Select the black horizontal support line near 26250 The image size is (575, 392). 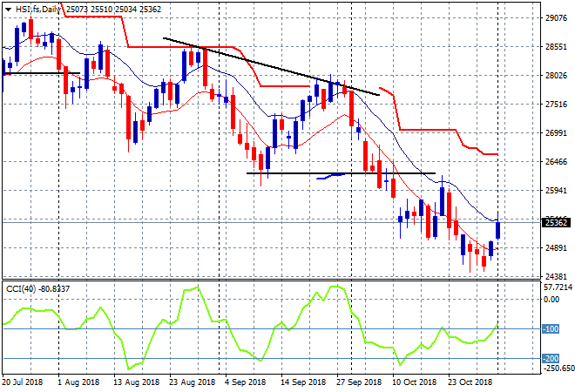pyautogui.click(x=341, y=173)
